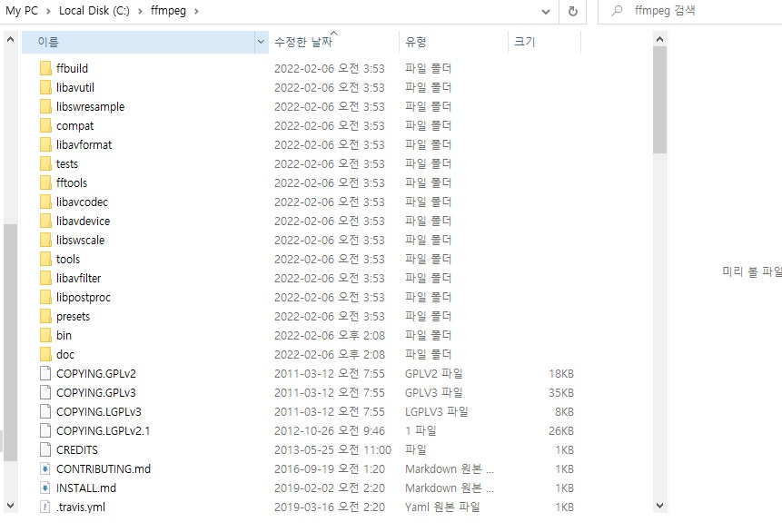Click navigation pane scrollbar down arrow

tap(10, 506)
